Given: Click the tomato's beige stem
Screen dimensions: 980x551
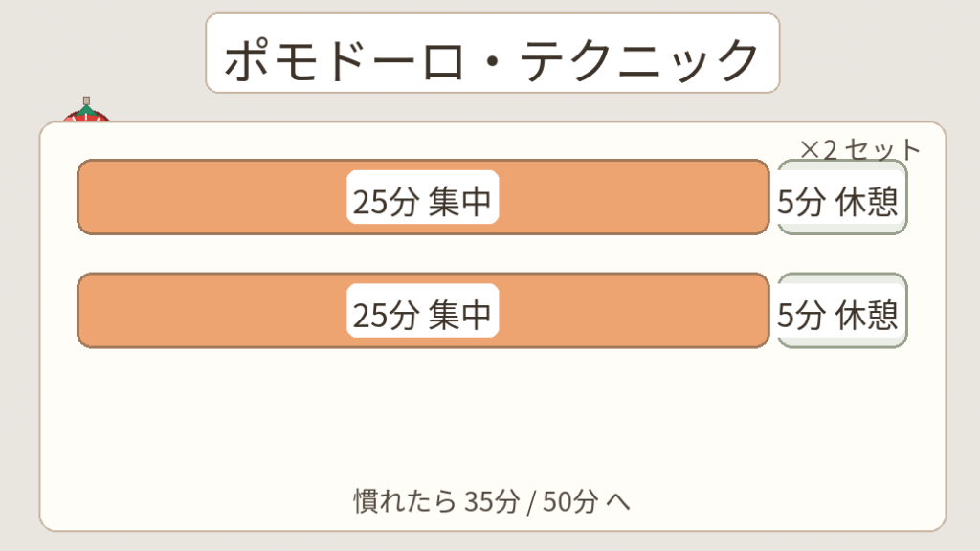Looking at the screenshot, I should point(86,99).
